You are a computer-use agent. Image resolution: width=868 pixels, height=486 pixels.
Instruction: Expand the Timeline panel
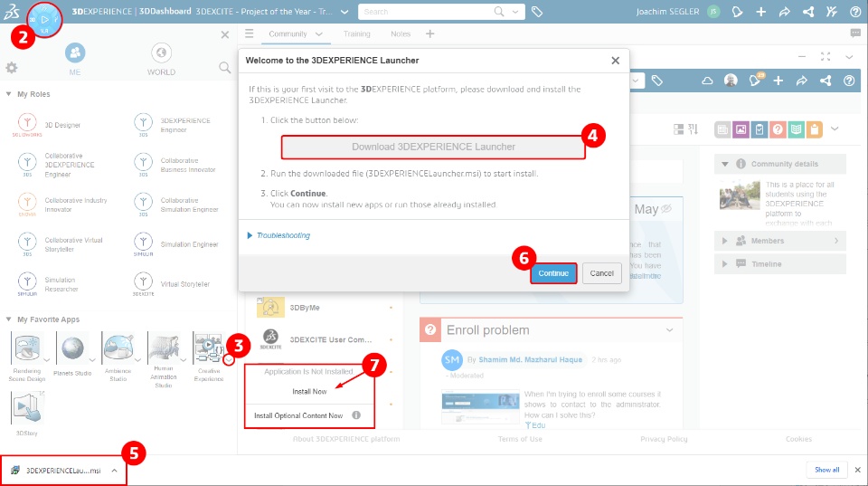coord(724,264)
